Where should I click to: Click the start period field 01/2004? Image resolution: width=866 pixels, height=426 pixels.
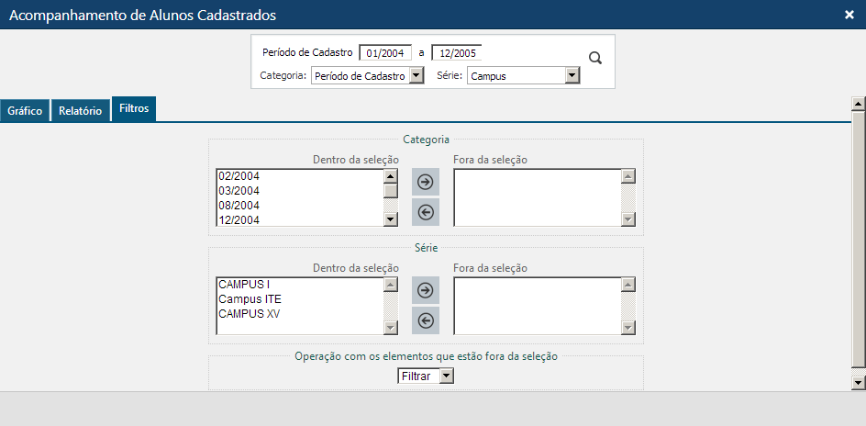pyautogui.click(x=385, y=53)
